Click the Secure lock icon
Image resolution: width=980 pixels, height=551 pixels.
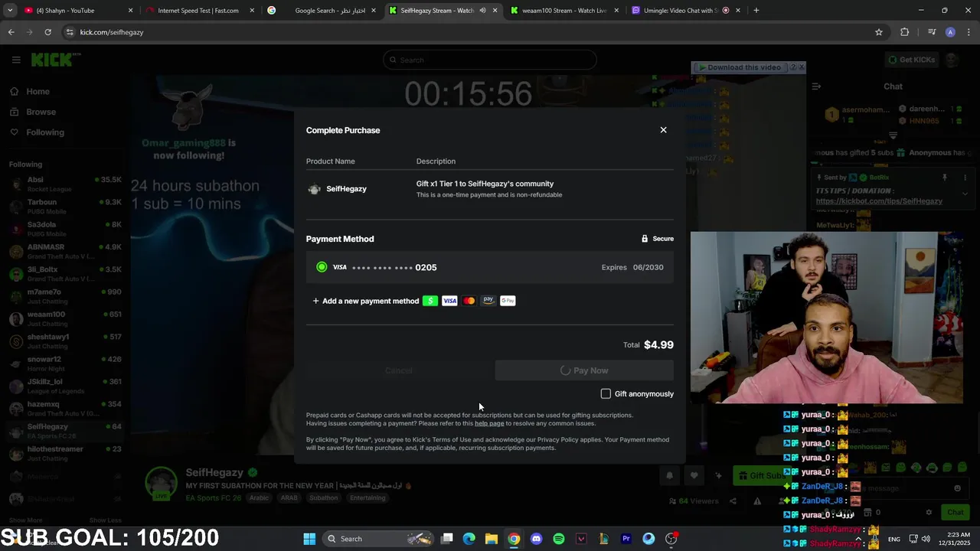pos(645,239)
